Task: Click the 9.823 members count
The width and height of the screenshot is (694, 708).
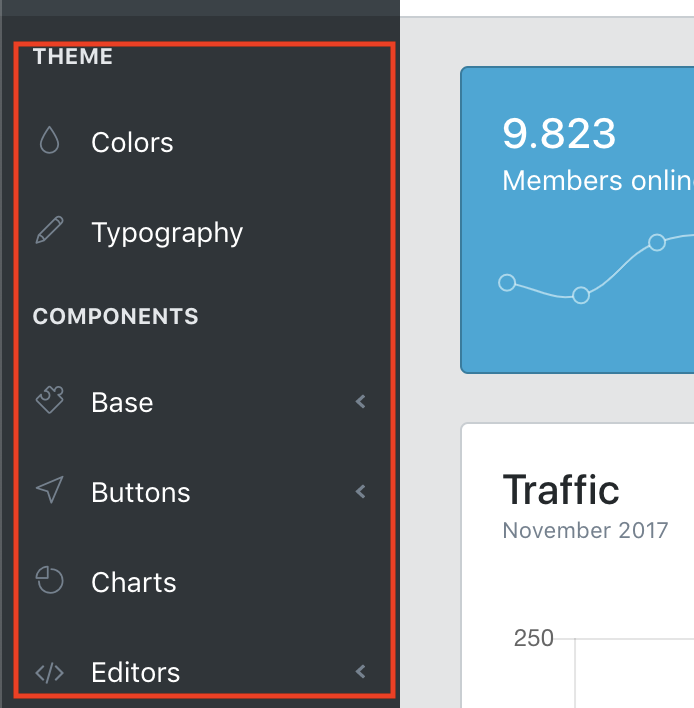Action: (558, 133)
